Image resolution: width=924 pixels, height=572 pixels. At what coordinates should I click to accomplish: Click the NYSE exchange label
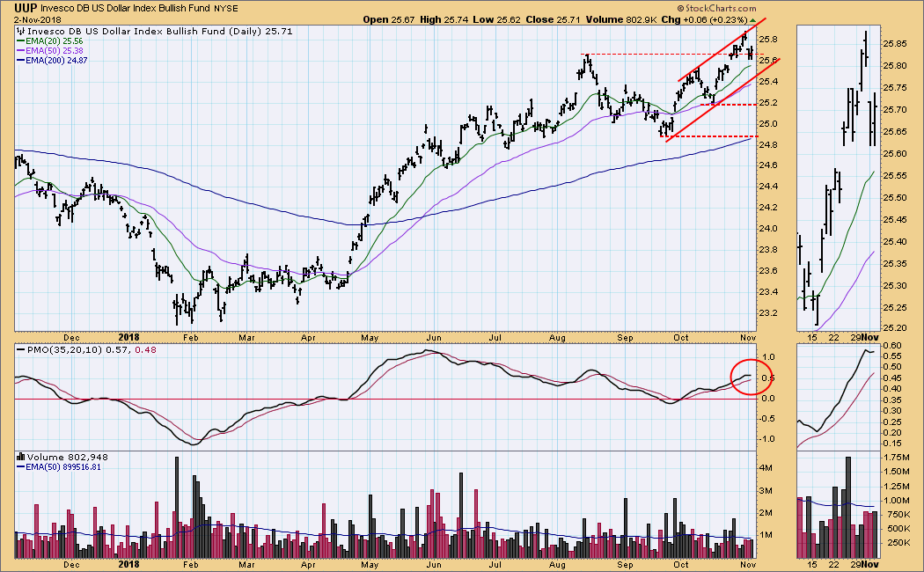227,6
